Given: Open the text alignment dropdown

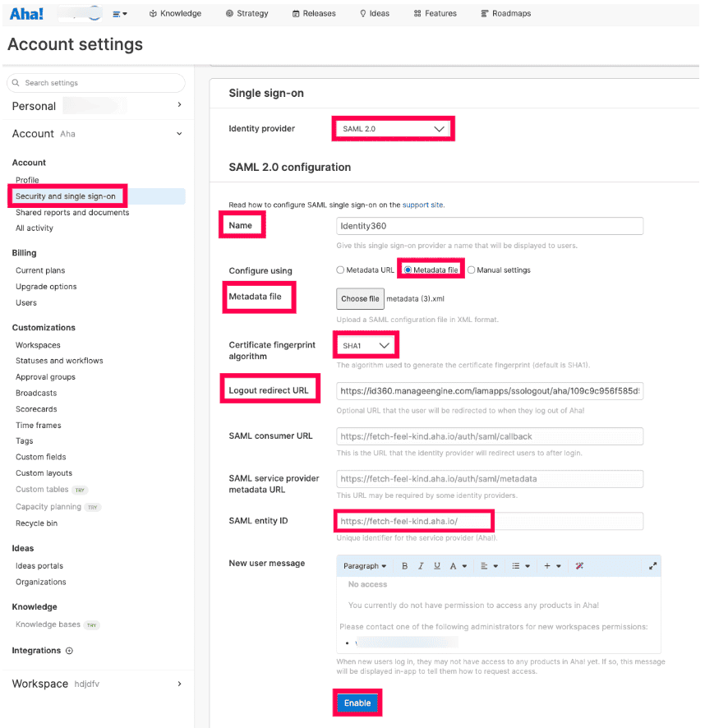Looking at the screenshot, I should 489,566.
